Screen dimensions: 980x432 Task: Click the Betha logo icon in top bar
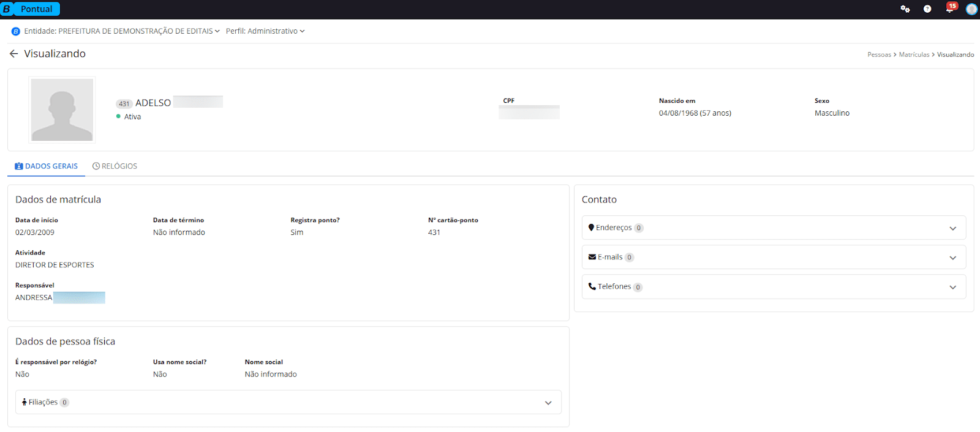7,9
